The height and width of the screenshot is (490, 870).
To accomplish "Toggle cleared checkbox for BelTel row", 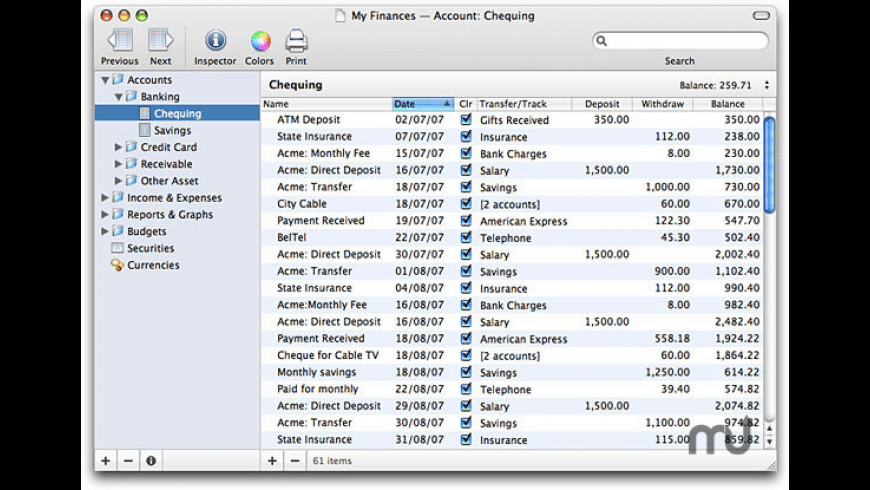I will [466, 237].
